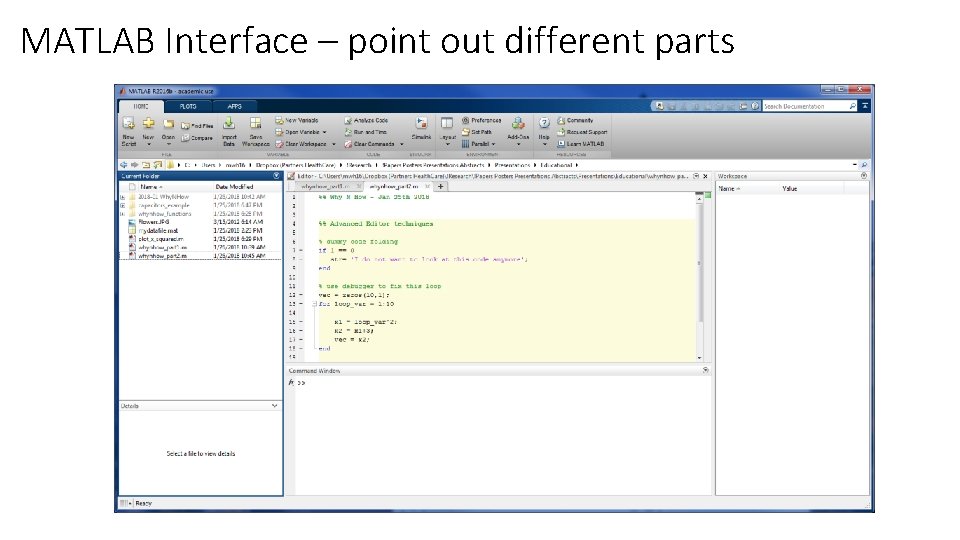Click the Open folder icon
Image resolution: width=960 pixels, height=540 pixels.
click(168, 124)
